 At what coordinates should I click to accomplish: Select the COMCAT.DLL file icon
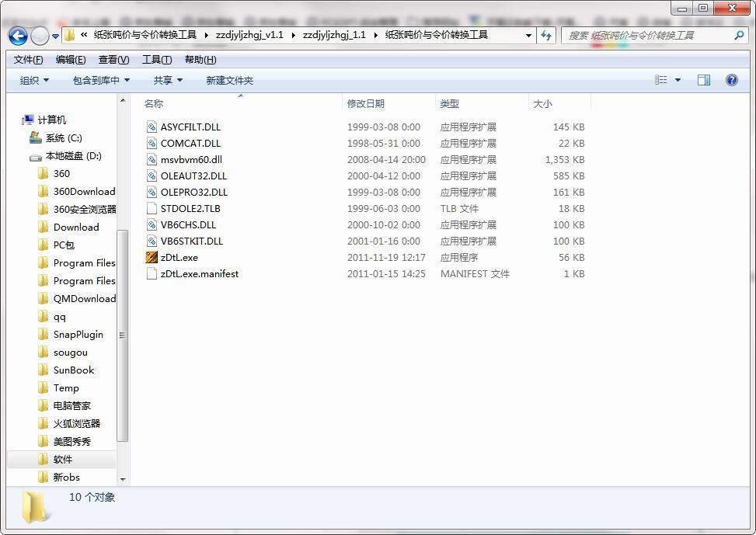pyautogui.click(x=152, y=143)
